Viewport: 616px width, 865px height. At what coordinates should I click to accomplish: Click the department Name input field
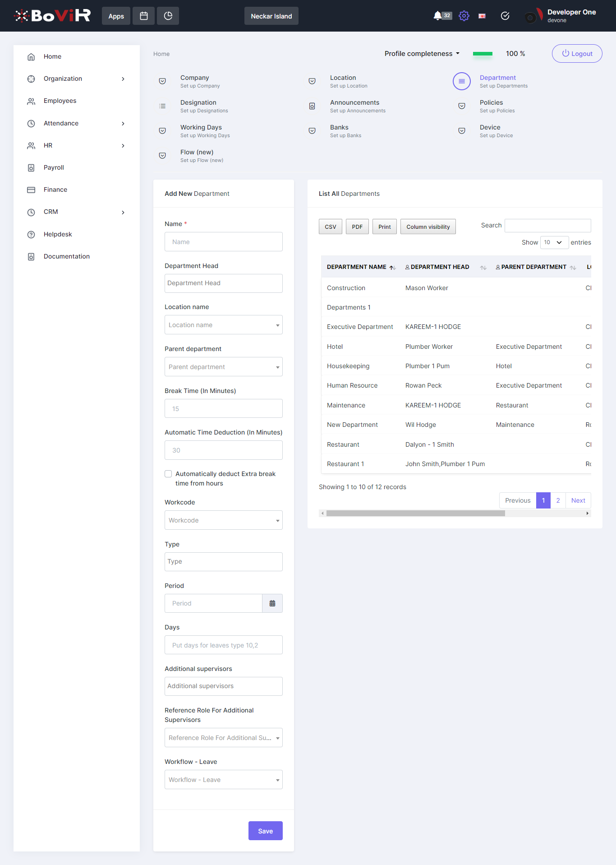tap(223, 242)
